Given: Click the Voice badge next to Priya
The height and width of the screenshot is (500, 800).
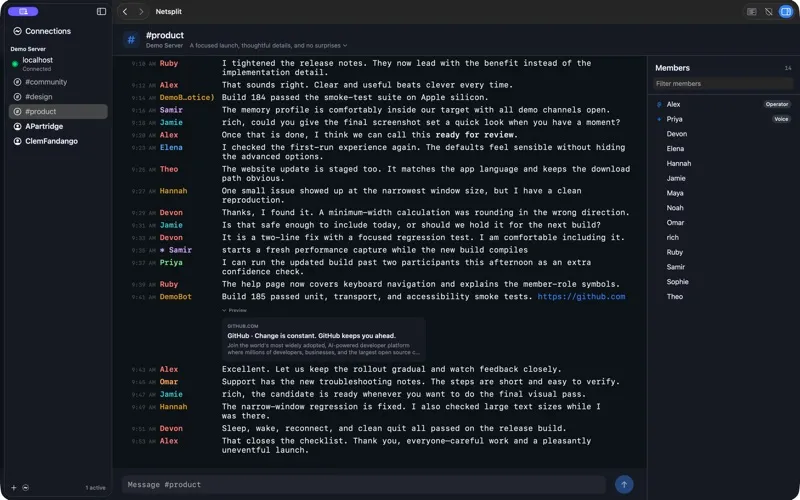Looking at the screenshot, I should coord(781,119).
